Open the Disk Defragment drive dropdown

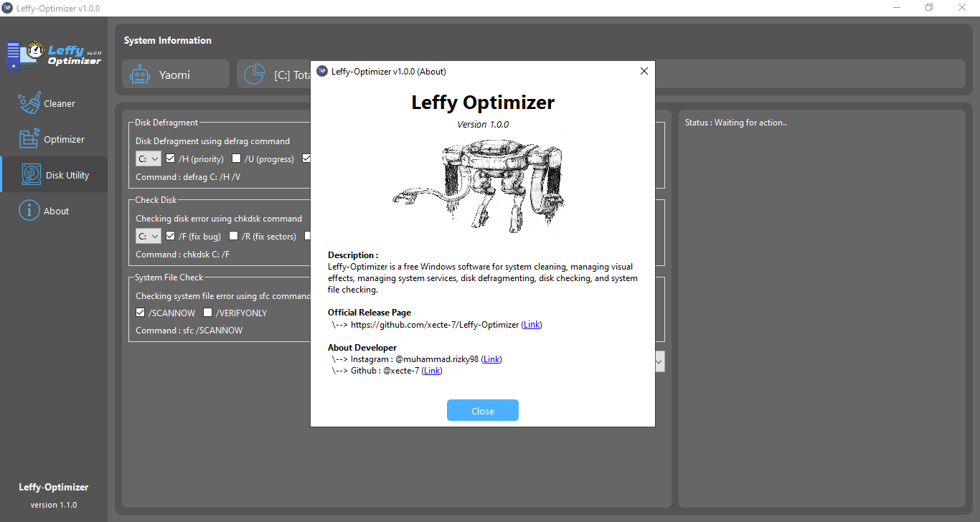[149, 158]
